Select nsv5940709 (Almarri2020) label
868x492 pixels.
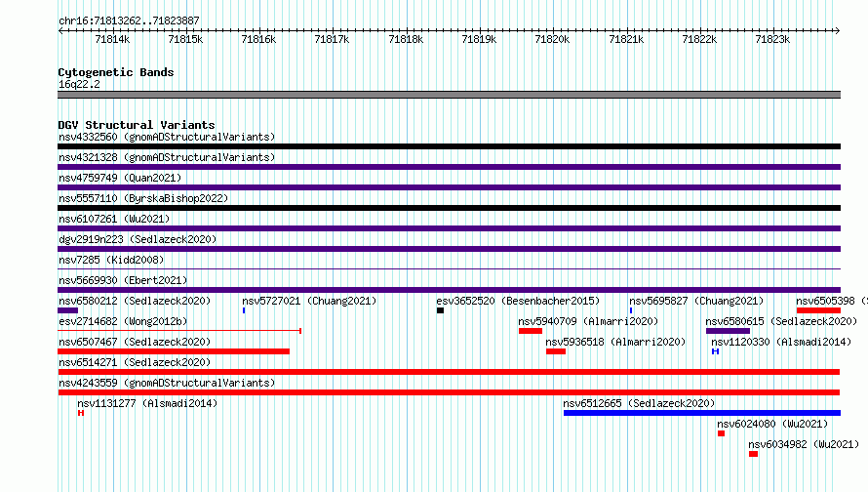(x=588, y=321)
